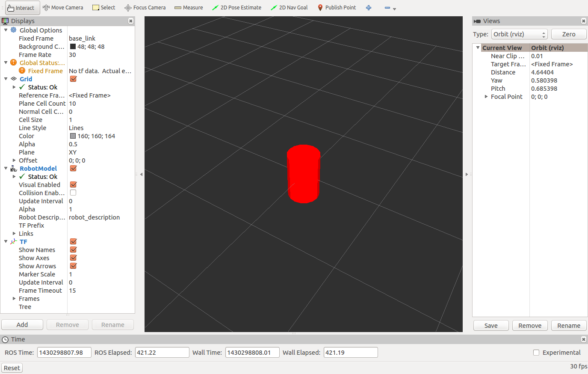This screenshot has width=588, height=374.
Task: Choose the Select tool
Action: tap(104, 8)
